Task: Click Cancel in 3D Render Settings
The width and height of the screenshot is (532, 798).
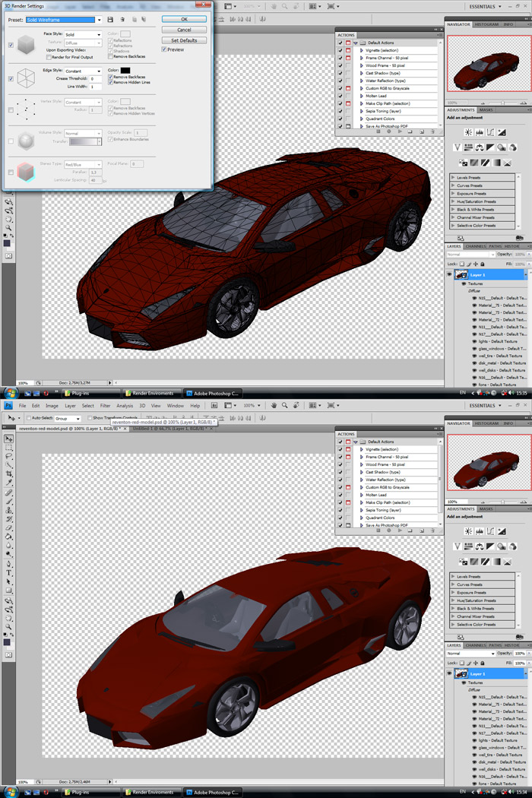Action: pos(184,30)
